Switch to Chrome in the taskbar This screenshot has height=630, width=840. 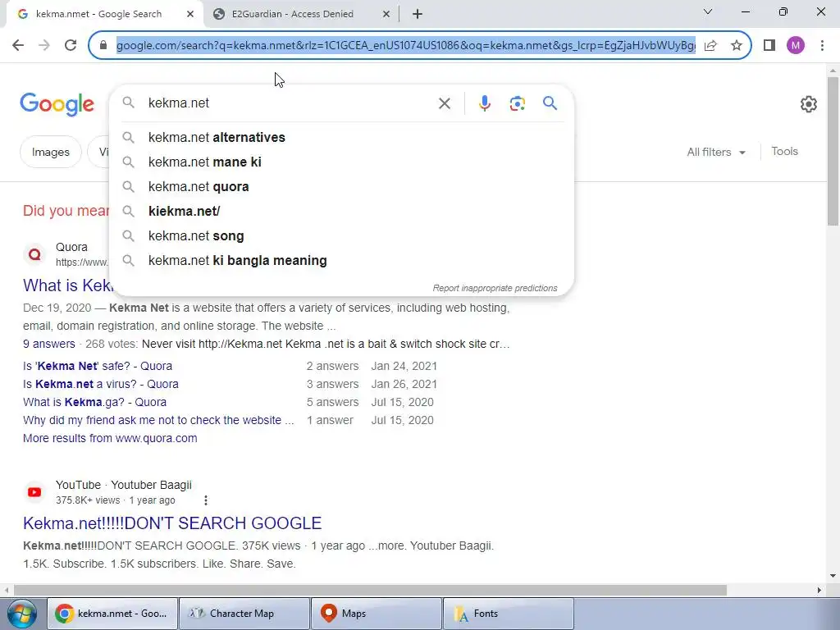pyautogui.click(x=112, y=614)
